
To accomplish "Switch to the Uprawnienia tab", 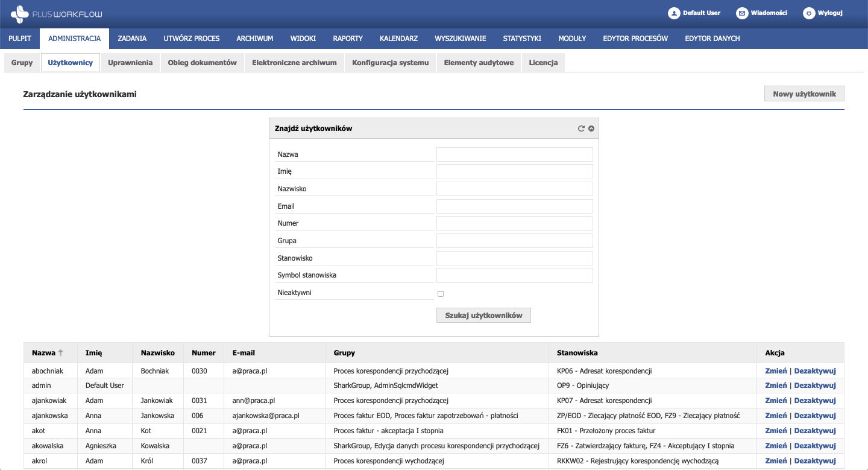I will 130,63.
